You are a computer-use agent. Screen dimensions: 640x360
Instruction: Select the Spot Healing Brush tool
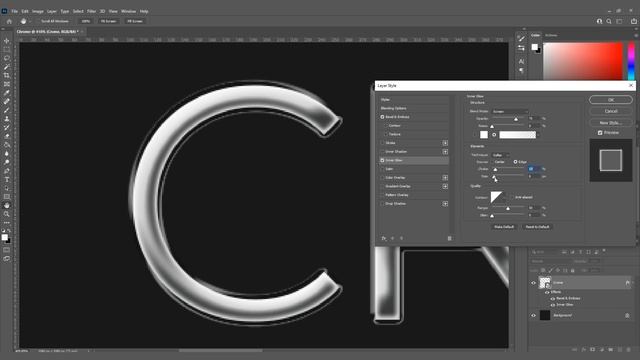tap(7, 101)
